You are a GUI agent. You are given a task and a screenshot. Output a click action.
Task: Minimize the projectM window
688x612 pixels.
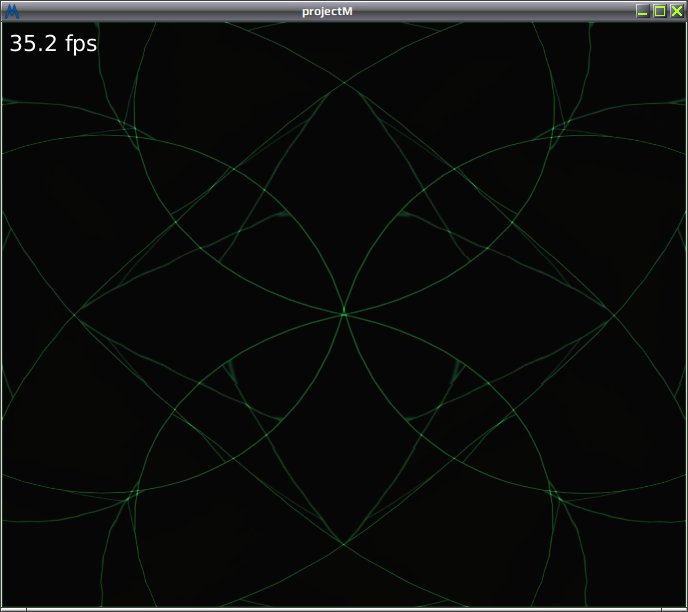642,11
